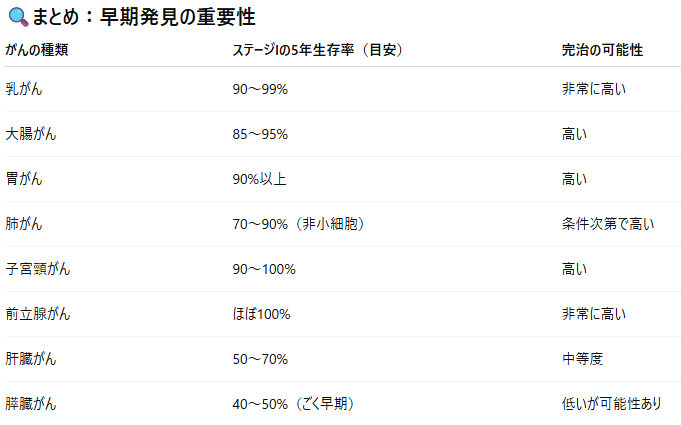Click the 胃がん cell
This screenshot has height=425, width=681.
24,179
